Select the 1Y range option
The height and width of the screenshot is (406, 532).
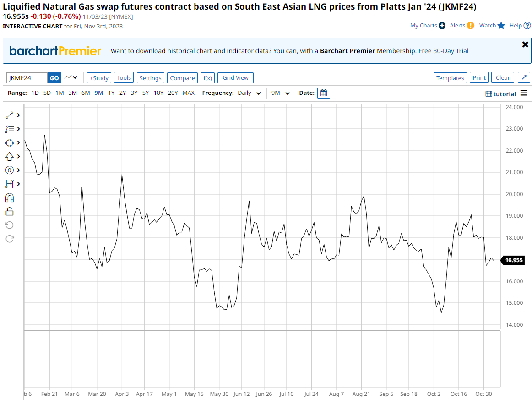point(111,93)
